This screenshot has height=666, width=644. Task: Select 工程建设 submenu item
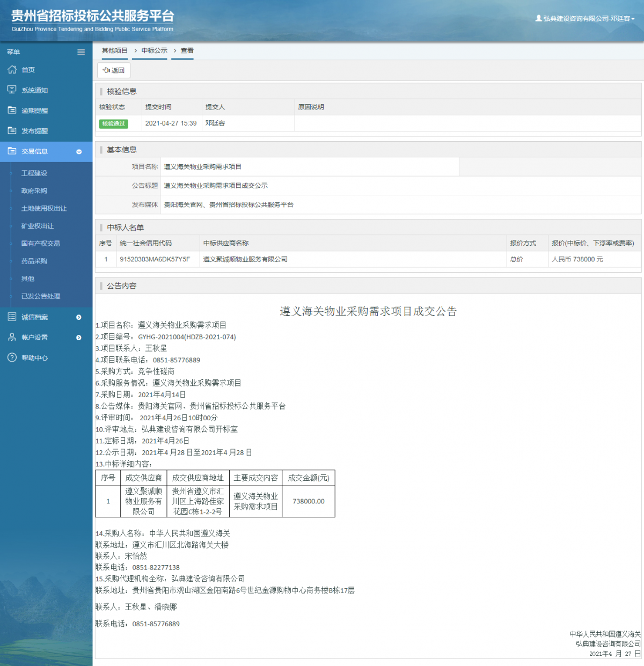[34, 173]
